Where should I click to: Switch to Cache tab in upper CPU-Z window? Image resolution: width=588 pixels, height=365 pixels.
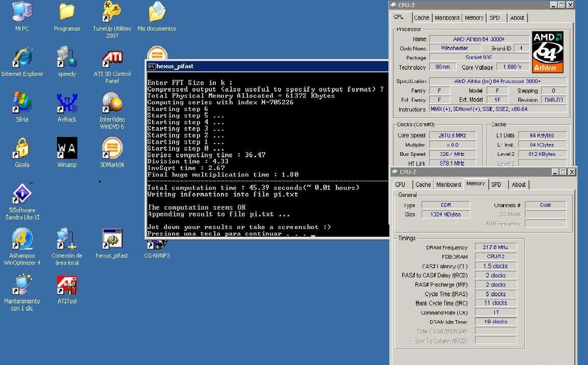(x=422, y=18)
